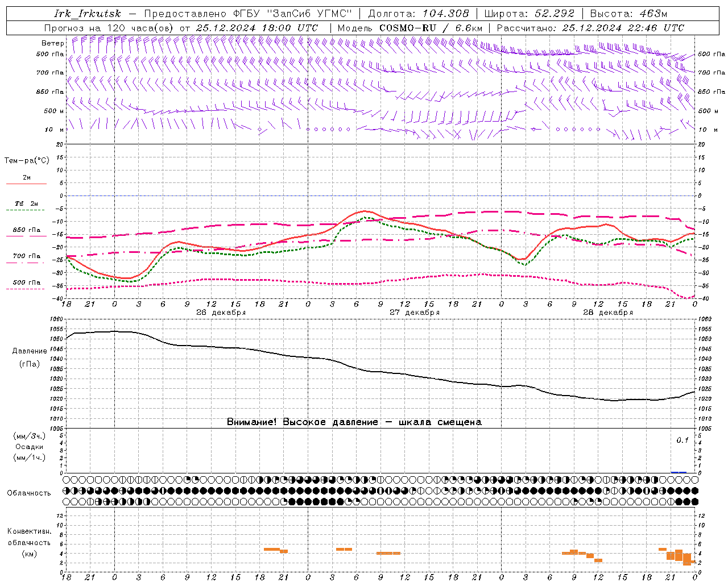Click the 'Высота: 463м' header value

(628, 14)
